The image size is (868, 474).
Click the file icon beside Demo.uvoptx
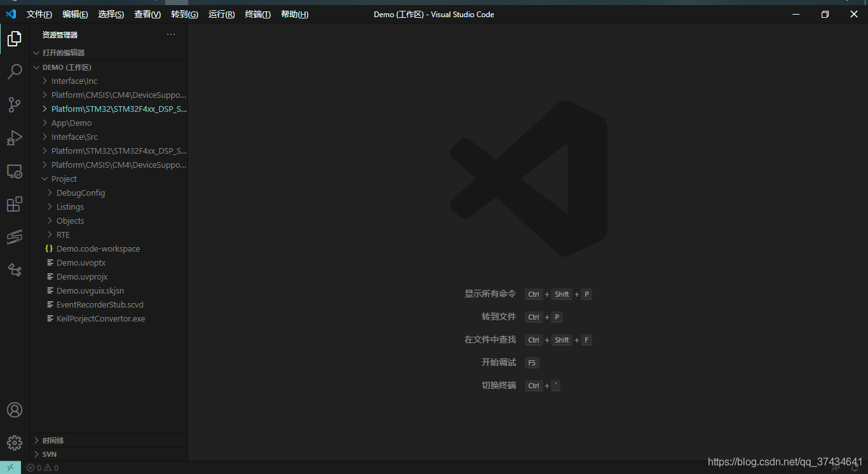[50, 262]
